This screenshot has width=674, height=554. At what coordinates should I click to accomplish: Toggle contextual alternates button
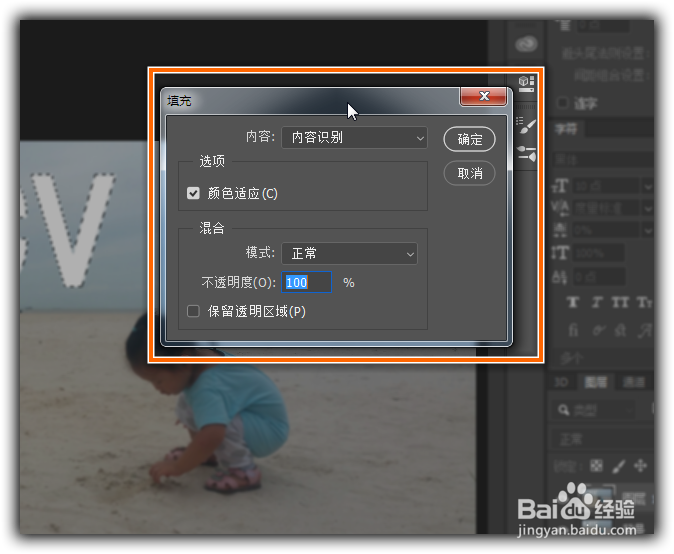tap(597, 330)
